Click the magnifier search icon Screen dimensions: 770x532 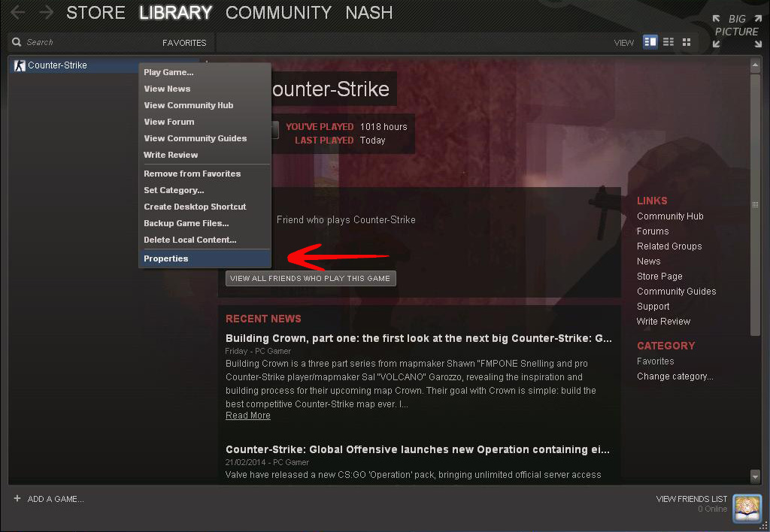pos(17,42)
